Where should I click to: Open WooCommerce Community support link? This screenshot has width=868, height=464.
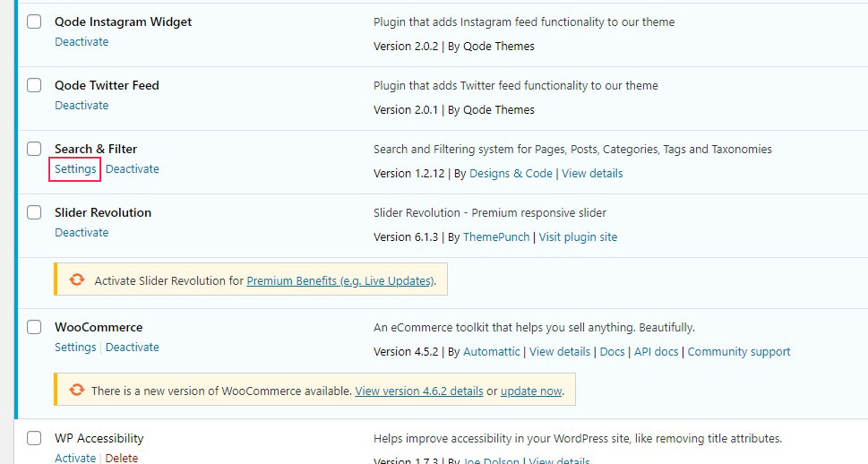pyautogui.click(x=738, y=351)
